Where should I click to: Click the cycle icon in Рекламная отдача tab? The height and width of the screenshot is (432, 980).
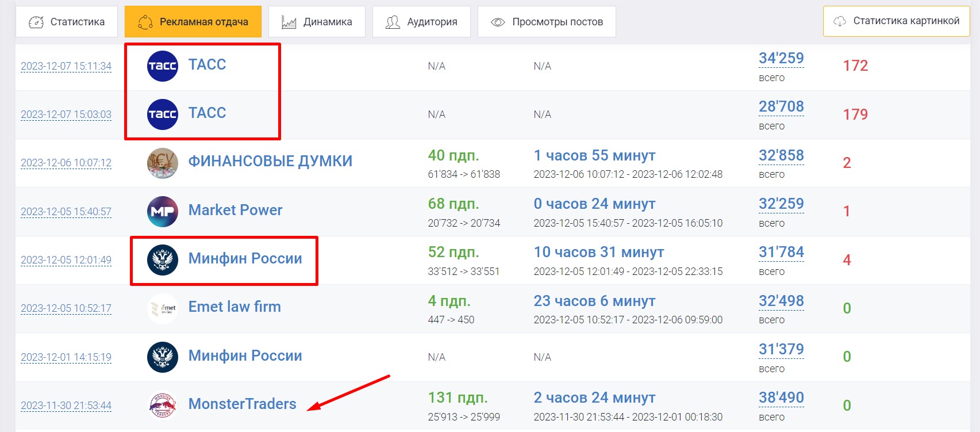pos(145,22)
